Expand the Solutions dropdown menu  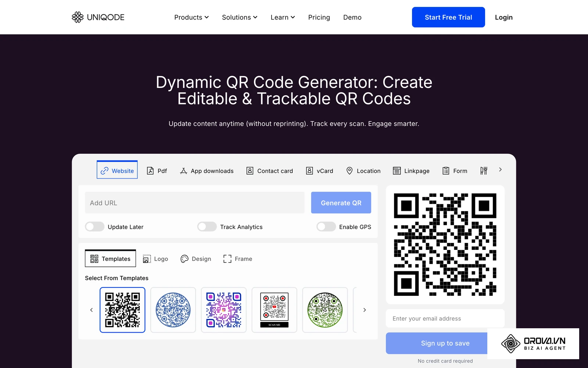[240, 17]
